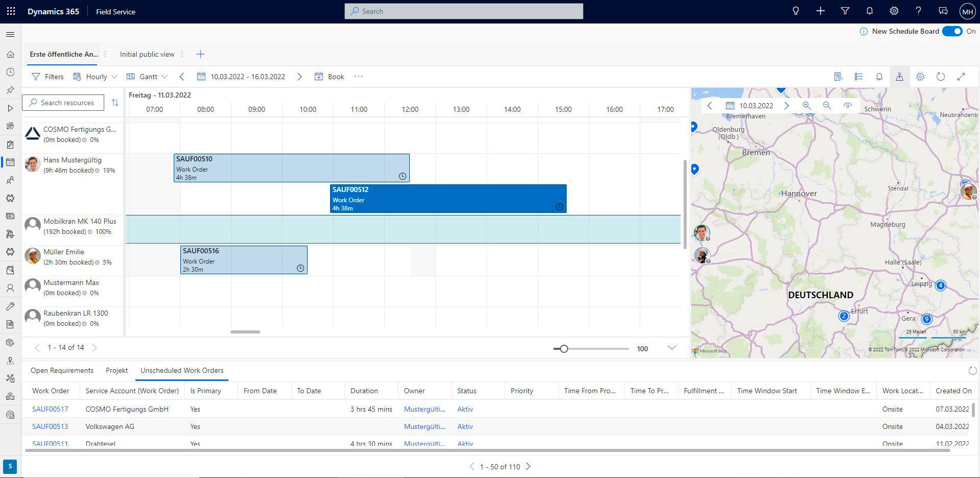Viewport: 980px width, 478px height.
Task: Add a new schedule board tab
Action: 200,54
